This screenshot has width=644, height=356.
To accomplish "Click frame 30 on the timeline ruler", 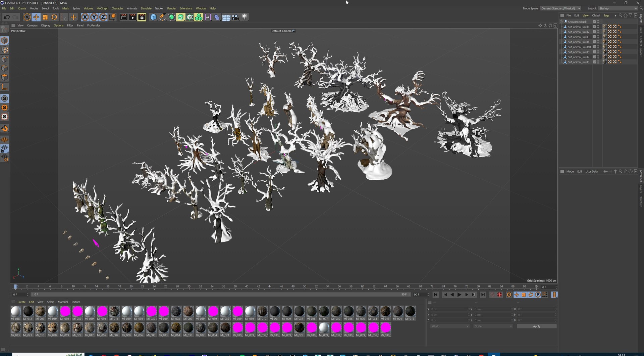I will 189,286.
